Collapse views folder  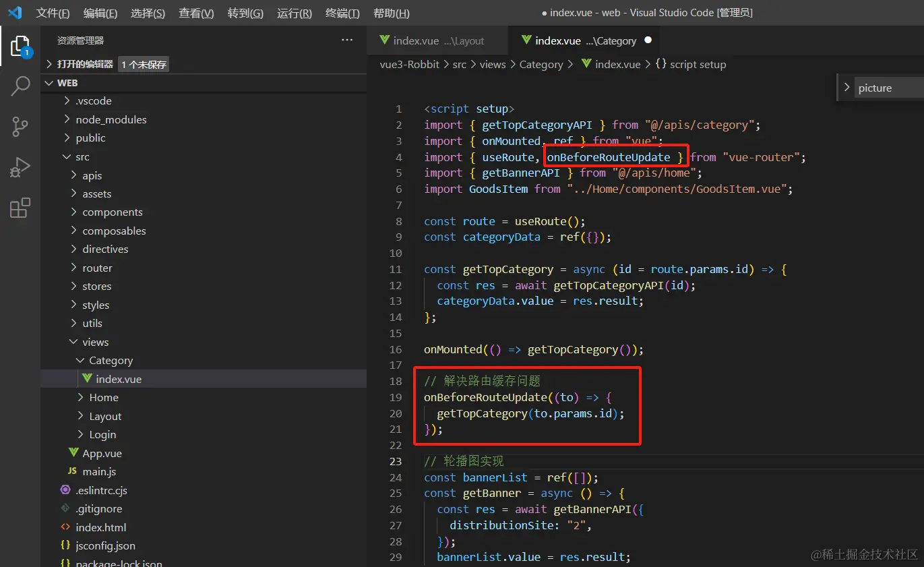204,342
